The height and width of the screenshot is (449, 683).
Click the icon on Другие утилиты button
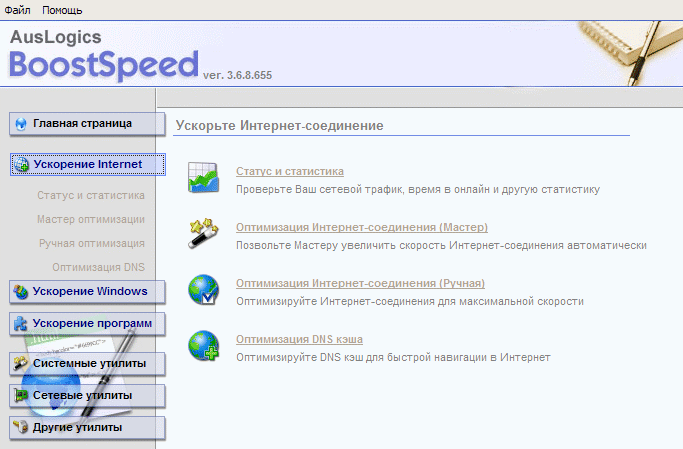coord(20,427)
